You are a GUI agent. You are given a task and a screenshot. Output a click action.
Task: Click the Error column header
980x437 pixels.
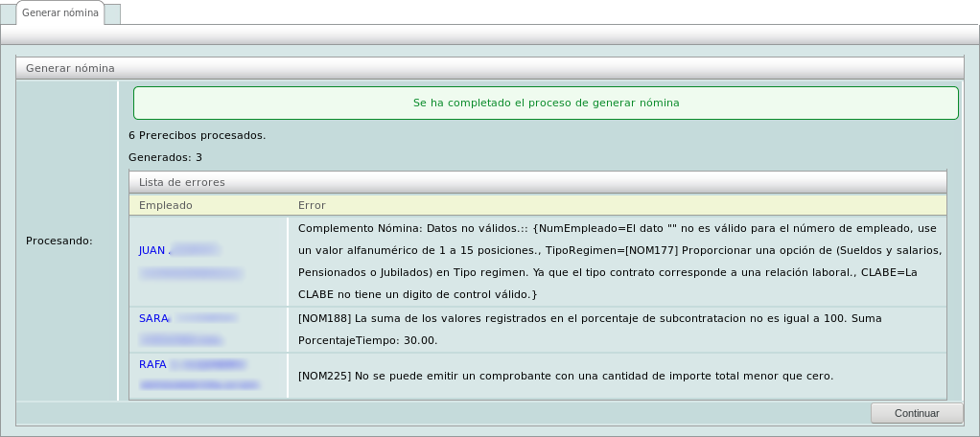[312, 205]
